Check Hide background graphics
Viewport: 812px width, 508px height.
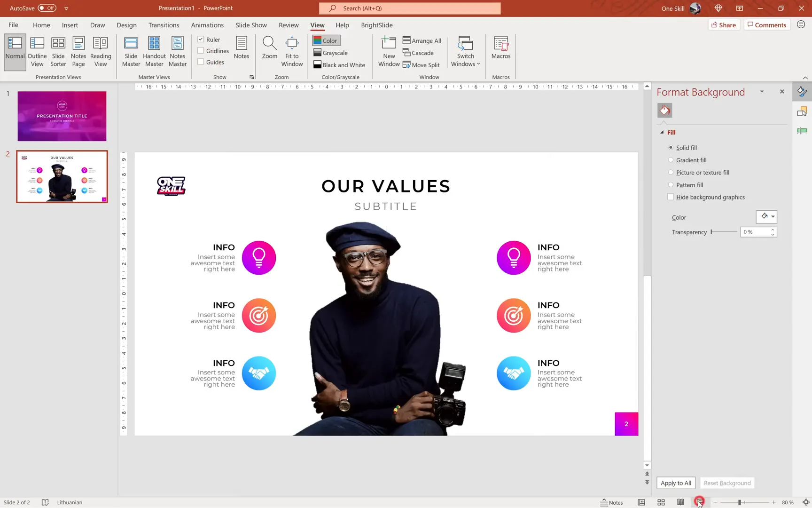coord(671,197)
